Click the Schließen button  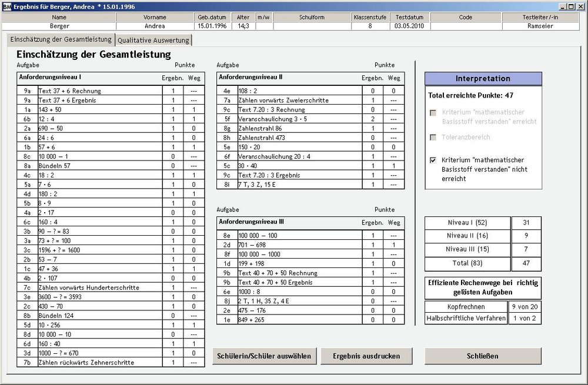[483, 356]
